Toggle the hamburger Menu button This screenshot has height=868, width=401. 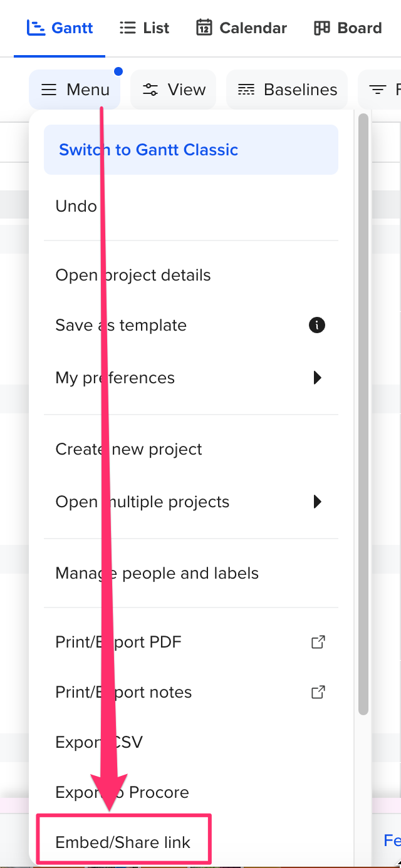(x=75, y=90)
